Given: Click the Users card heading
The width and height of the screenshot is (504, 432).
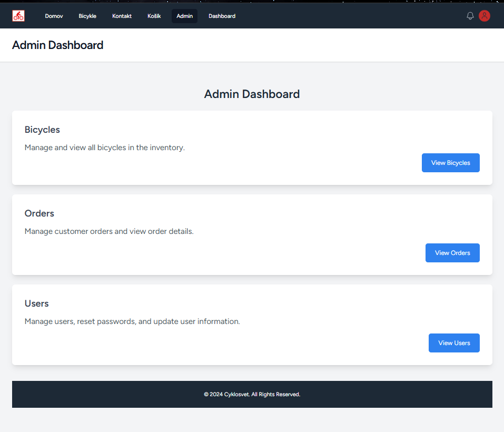Looking at the screenshot, I should pos(37,303).
